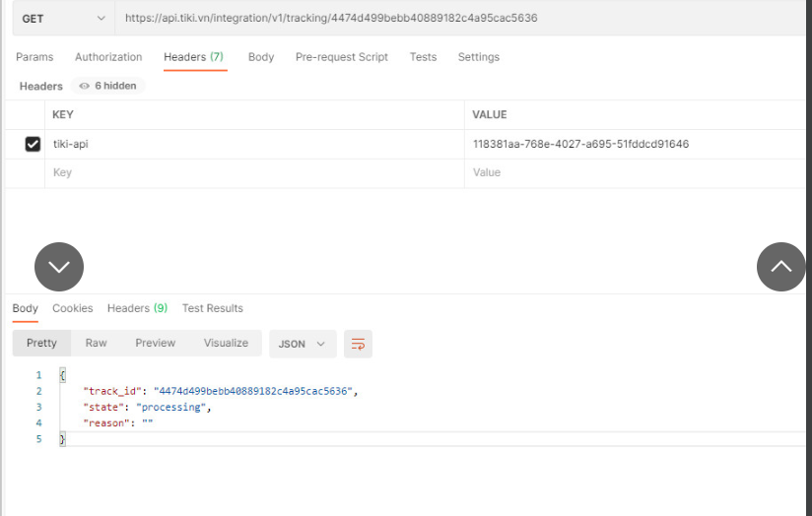This screenshot has width=812, height=516.
Task: Open the Tests tab
Action: (423, 57)
